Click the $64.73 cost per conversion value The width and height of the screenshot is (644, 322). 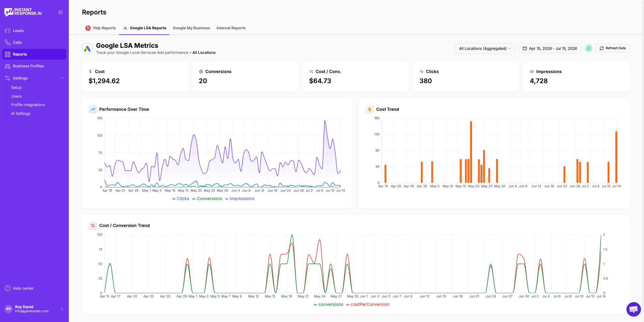coord(320,81)
